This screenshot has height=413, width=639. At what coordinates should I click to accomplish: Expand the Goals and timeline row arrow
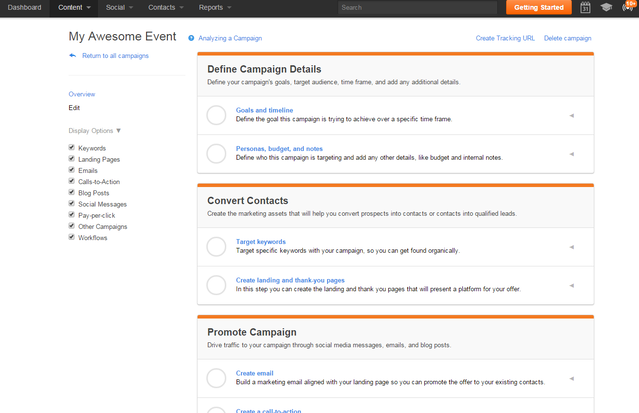click(x=571, y=116)
